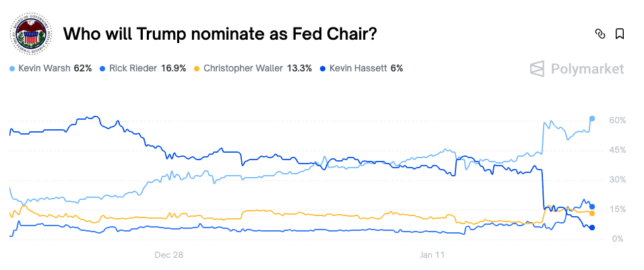
Task: Click the Kevin Warsh legend dot
Action: (13, 69)
